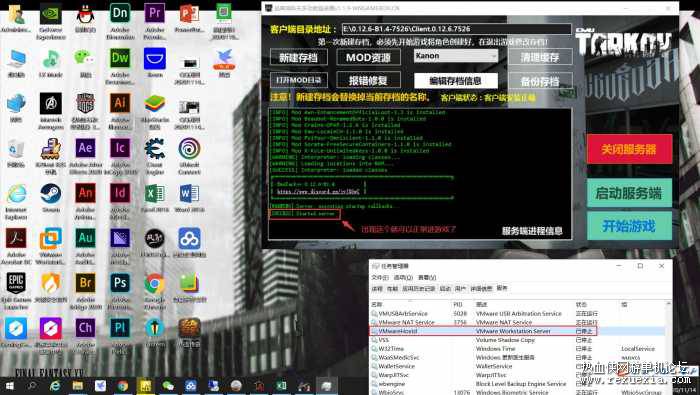
Task: Sort services by PID column header
Action: (458, 304)
